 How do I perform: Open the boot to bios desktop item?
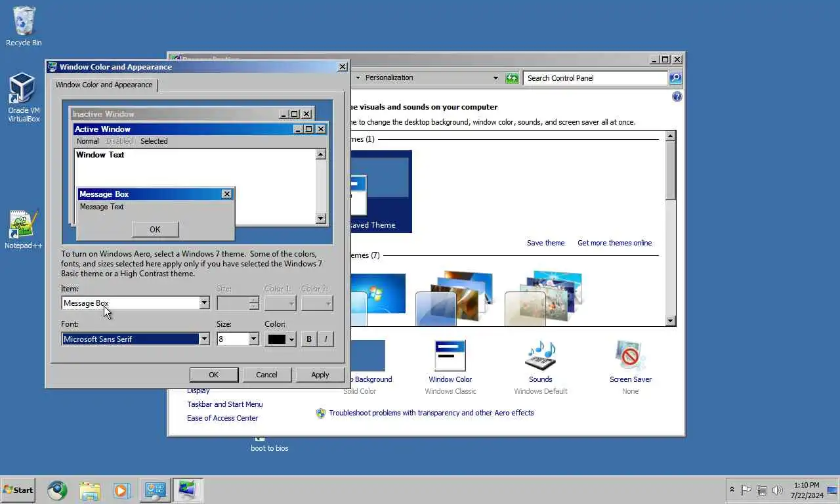(x=269, y=444)
